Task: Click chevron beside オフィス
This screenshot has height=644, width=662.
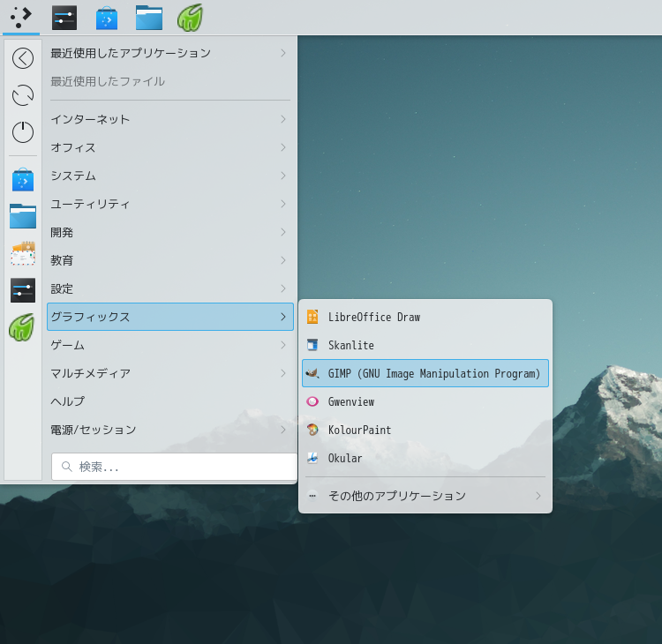Action: tap(283, 147)
